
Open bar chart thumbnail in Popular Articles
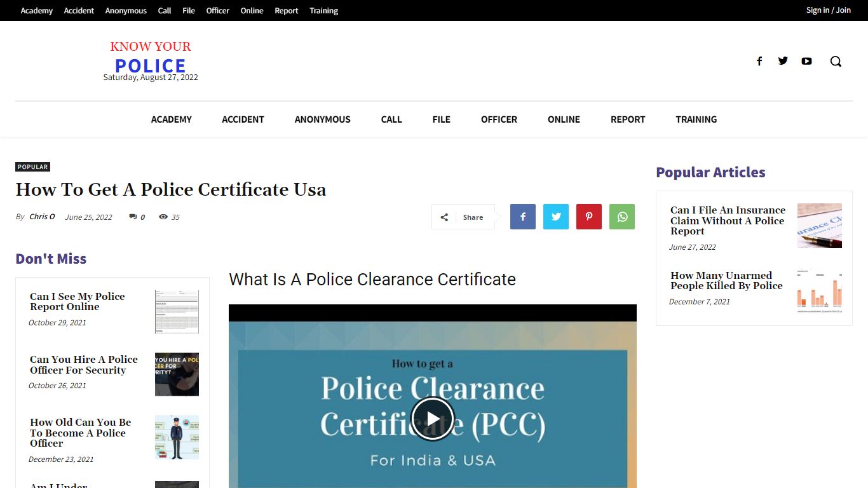[x=820, y=291]
